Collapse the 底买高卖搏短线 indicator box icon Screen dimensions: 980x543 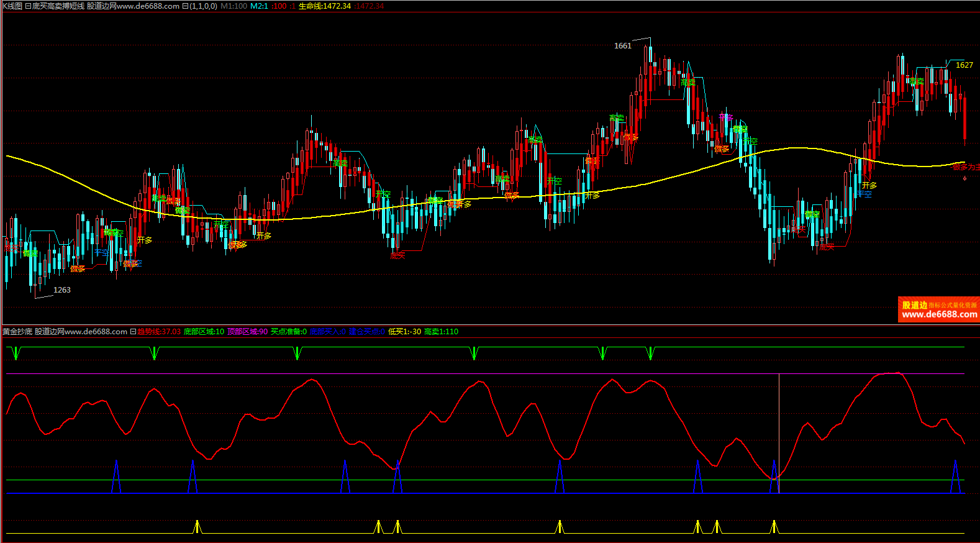pos(28,6)
